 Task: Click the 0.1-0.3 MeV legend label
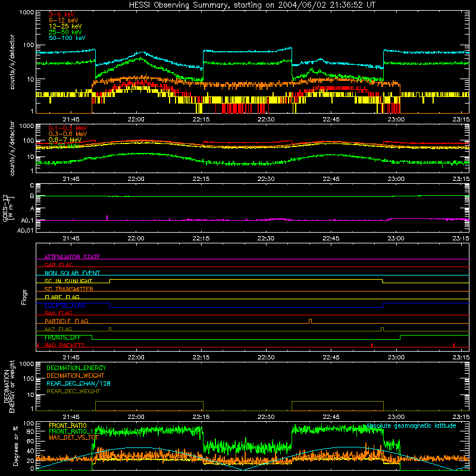pyautogui.click(x=68, y=128)
